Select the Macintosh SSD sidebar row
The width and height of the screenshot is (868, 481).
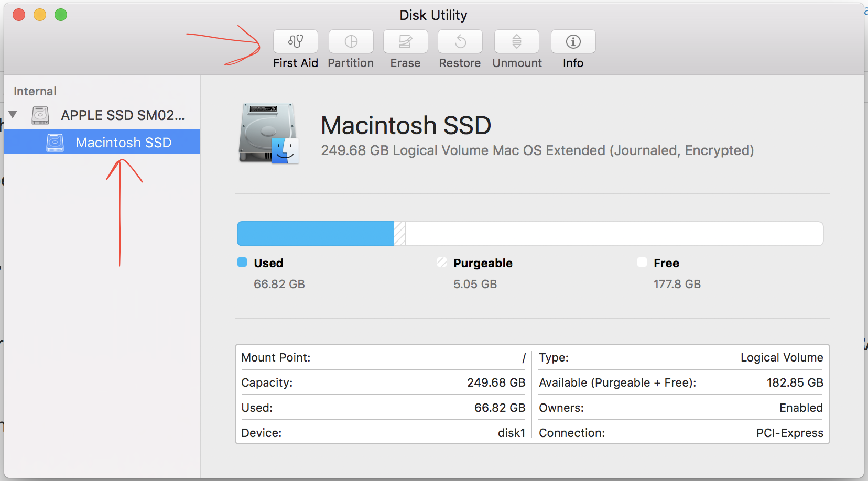point(102,142)
